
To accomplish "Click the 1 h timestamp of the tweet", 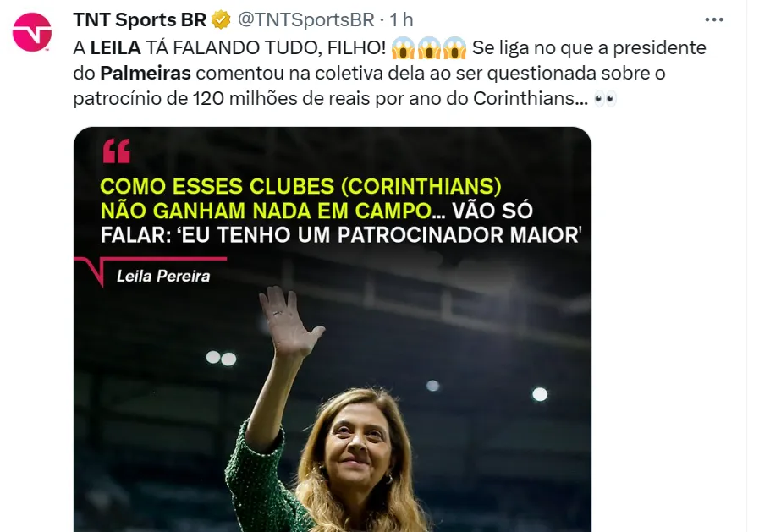I will click(x=401, y=19).
